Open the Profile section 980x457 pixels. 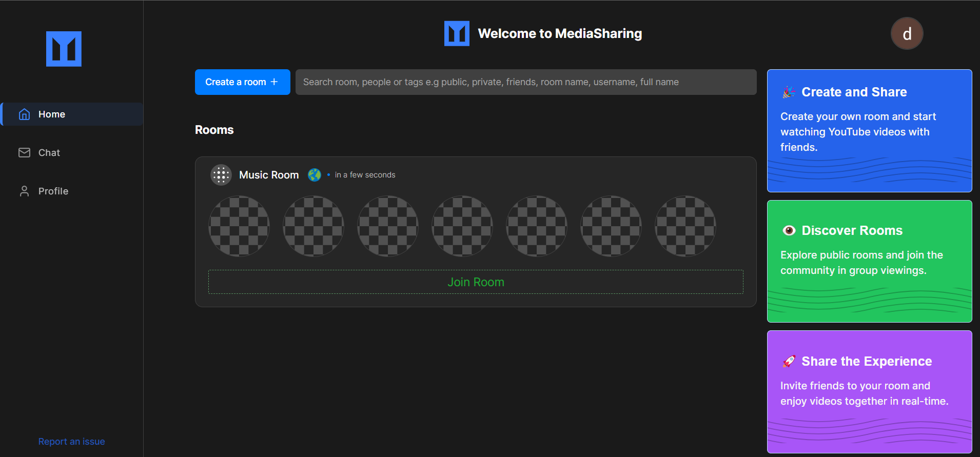72,191
